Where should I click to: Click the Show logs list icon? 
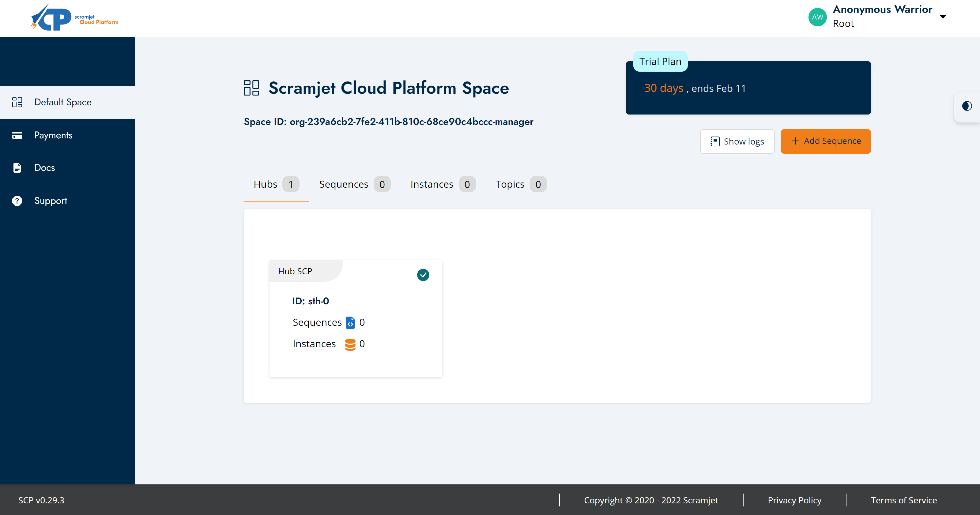(716, 141)
